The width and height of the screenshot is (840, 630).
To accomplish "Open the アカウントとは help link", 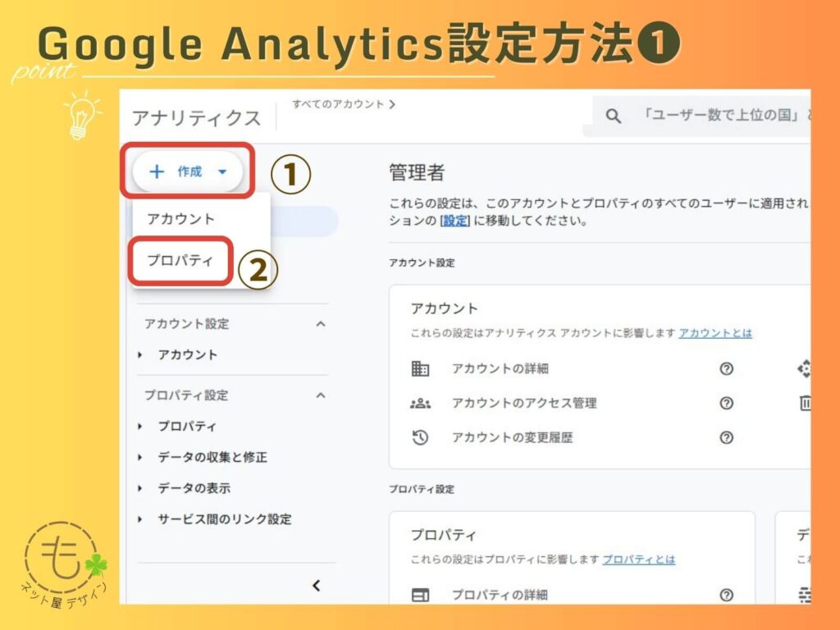I will 715,333.
